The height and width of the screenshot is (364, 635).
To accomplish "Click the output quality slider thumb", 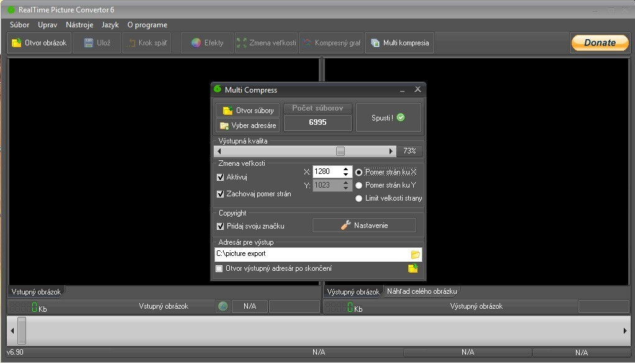I will (x=340, y=151).
